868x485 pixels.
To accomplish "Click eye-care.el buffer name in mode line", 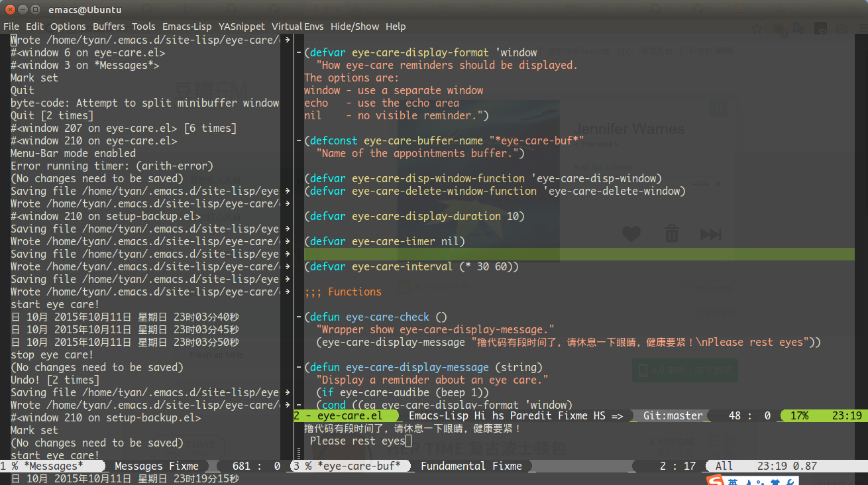I will tap(349, 415).
